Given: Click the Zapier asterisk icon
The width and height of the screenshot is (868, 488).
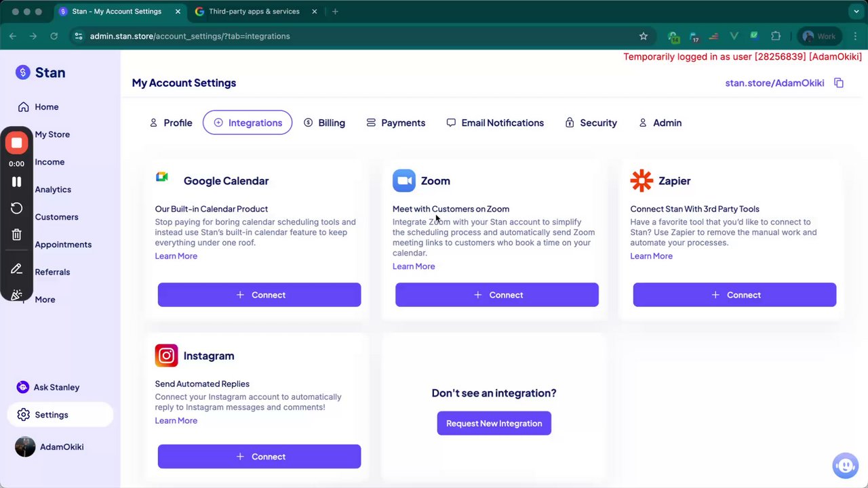Looking at the screenshot, I should (x=642, y=181).
